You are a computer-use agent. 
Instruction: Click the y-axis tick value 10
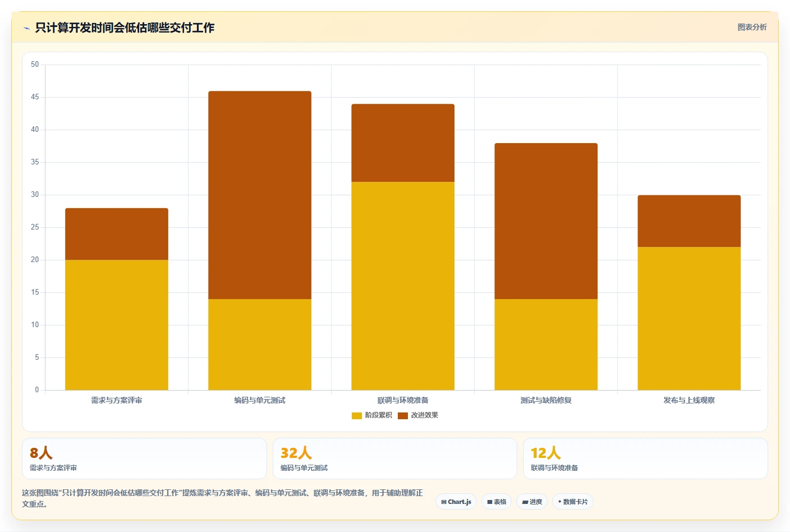(35, 325)
